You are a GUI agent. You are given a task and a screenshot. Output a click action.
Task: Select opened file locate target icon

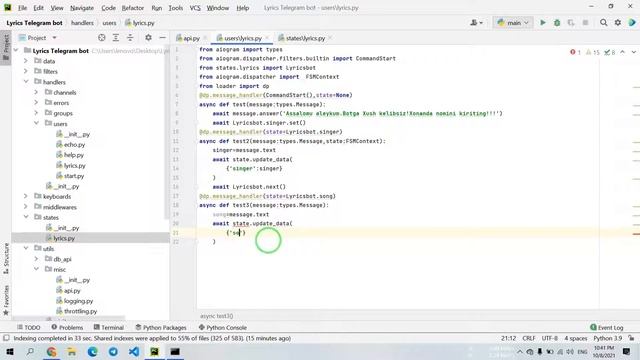[x=102, y=38]
